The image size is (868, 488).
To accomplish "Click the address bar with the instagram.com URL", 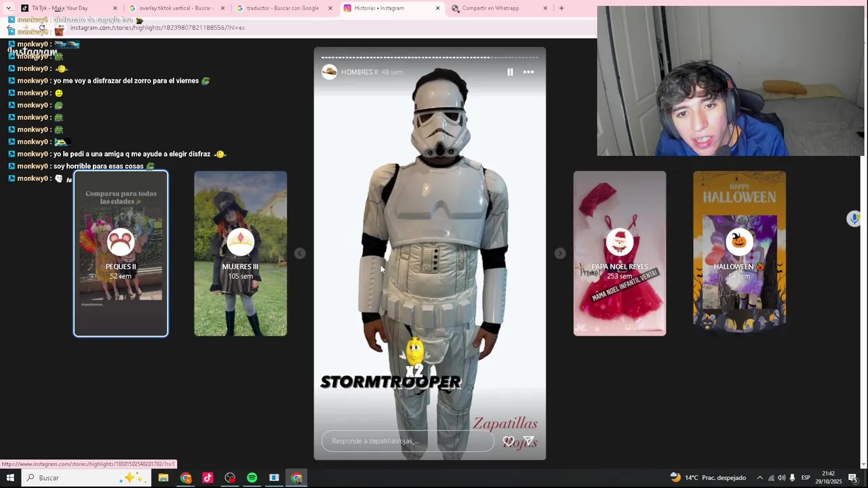I will click(325, 28).
